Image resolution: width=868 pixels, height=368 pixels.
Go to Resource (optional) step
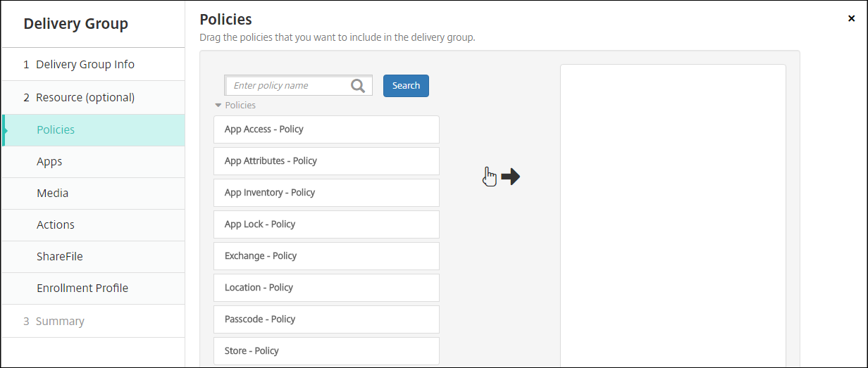85,97
